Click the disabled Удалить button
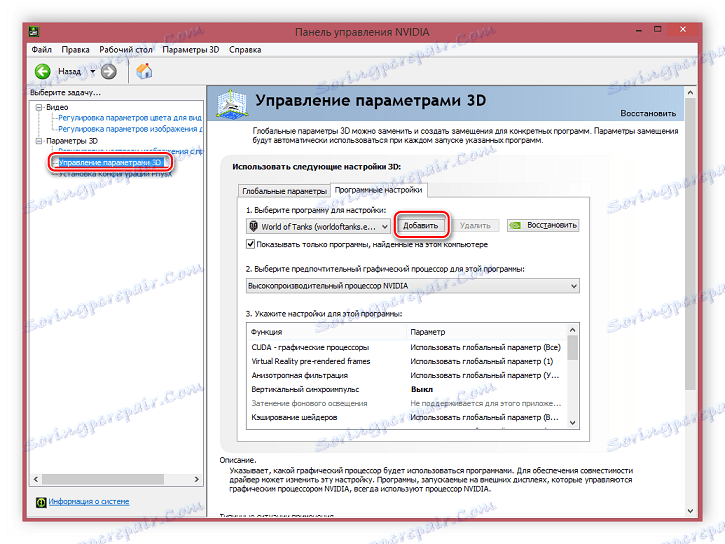Screen dimensions: 725x544 pyautogui.click(x=475, y=226)
